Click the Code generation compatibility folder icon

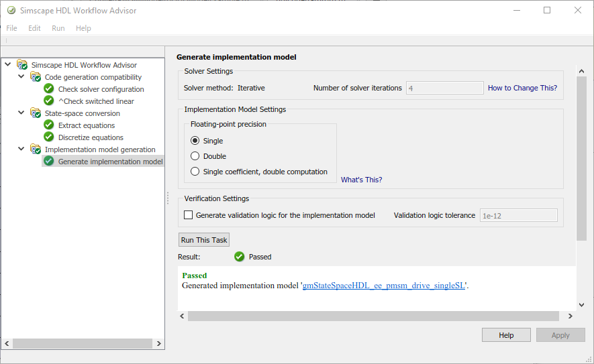click(36, 77)
